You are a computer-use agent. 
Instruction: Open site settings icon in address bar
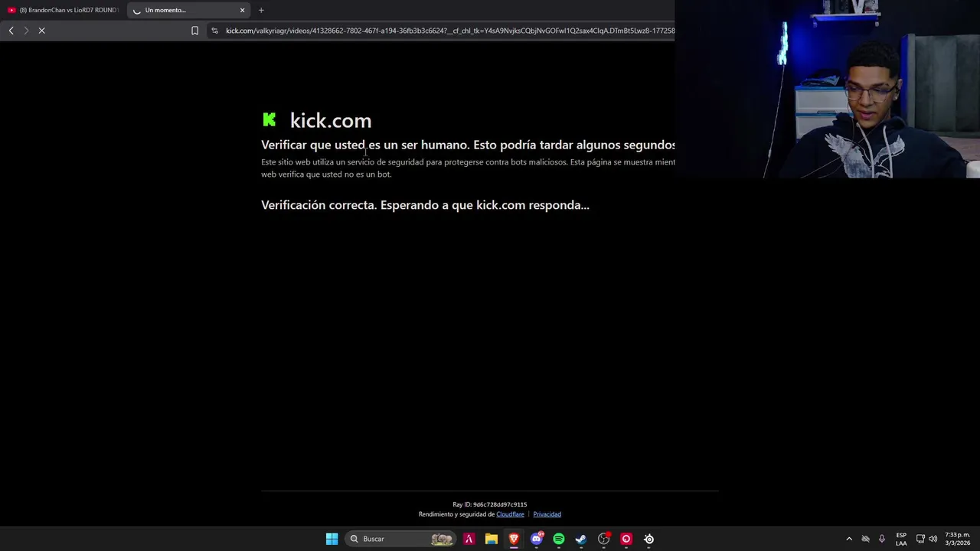click(x=214, y=31)
